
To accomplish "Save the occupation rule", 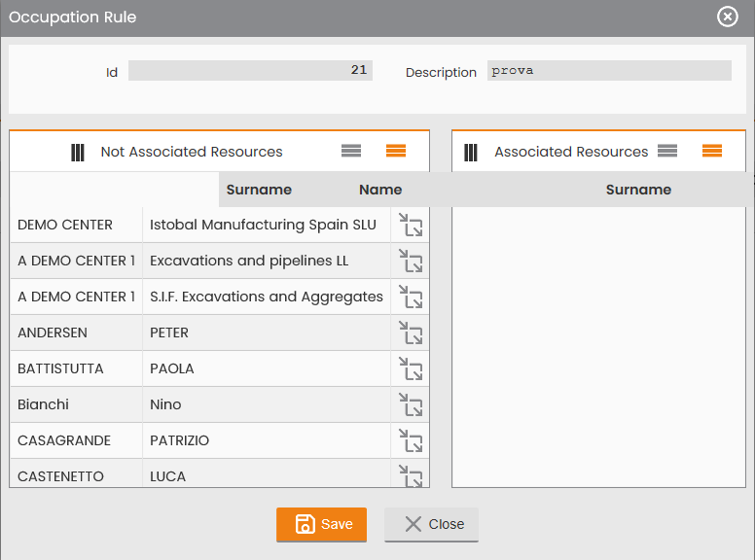I will click(321, 524).
